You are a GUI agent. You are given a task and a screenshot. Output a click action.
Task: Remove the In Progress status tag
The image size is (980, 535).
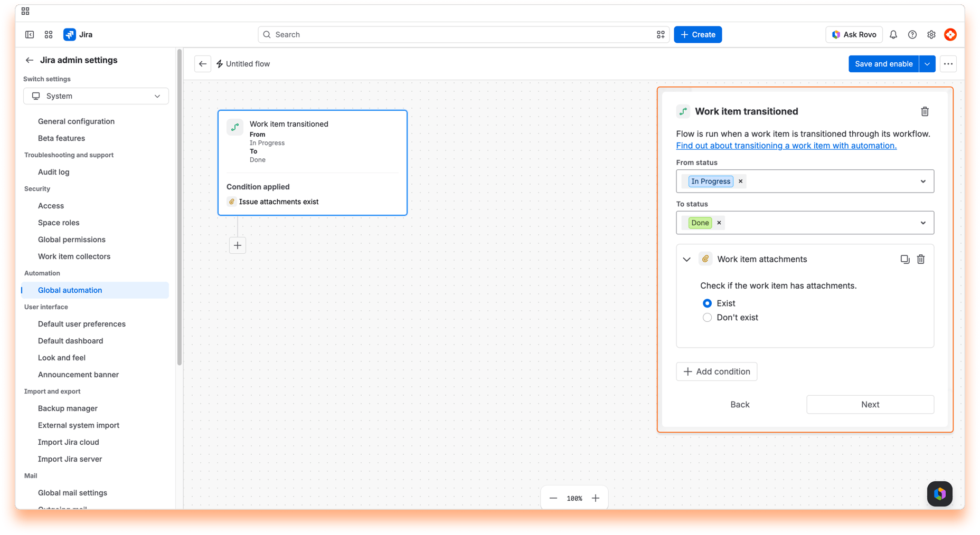[x=741, y=181]
